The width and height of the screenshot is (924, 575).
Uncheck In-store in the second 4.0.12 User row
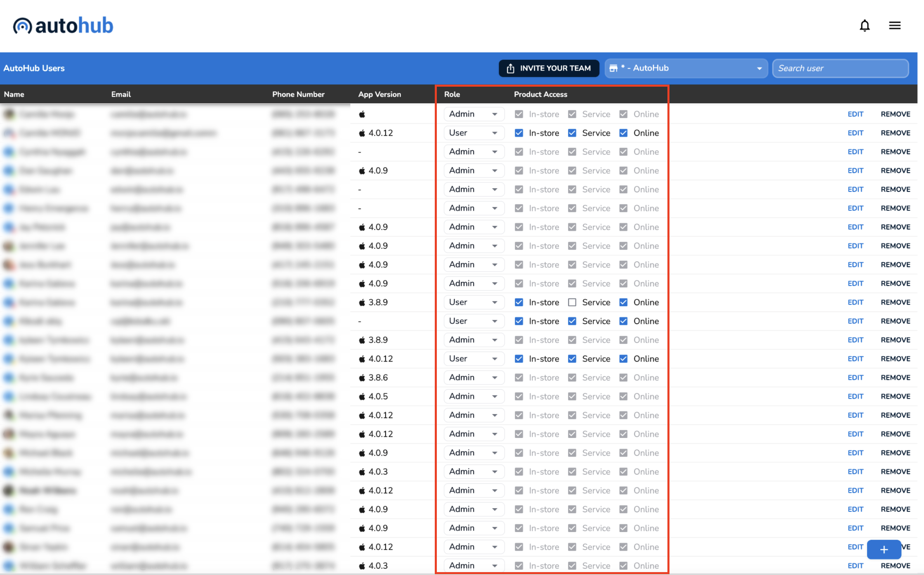[519, 359]
